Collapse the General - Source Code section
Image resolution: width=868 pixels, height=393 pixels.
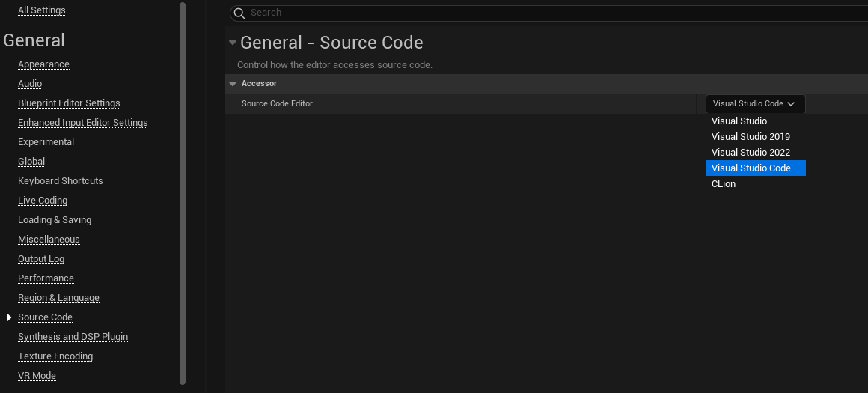point(233,43)
